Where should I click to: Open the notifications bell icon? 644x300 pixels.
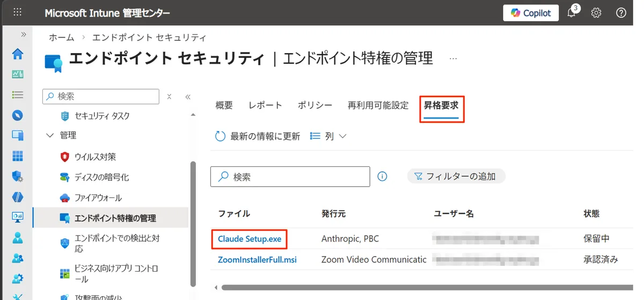tap(571, 13)
